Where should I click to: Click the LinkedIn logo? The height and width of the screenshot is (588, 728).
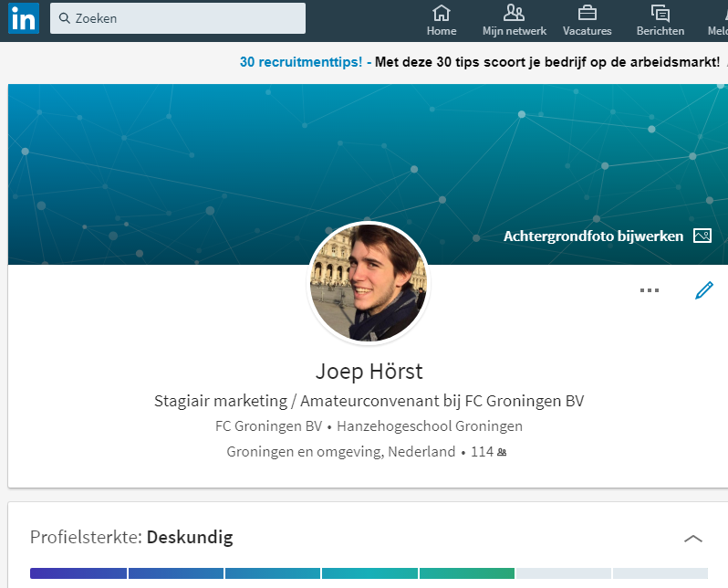click(x=24, y=18)
